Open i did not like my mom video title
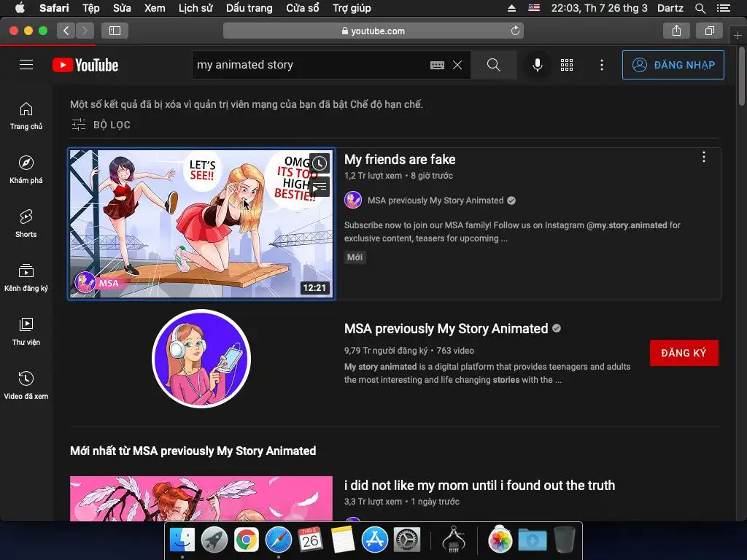 [479, 485]
